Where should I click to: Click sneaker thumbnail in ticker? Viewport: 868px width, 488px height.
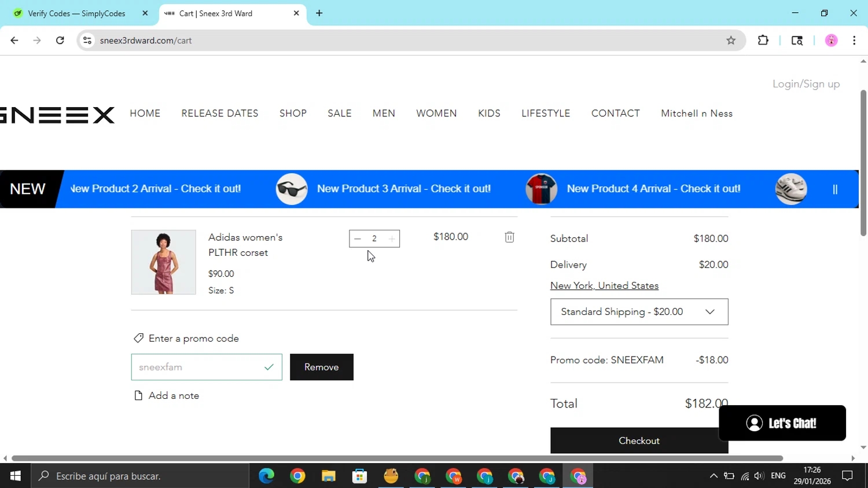tap(791, 189)
